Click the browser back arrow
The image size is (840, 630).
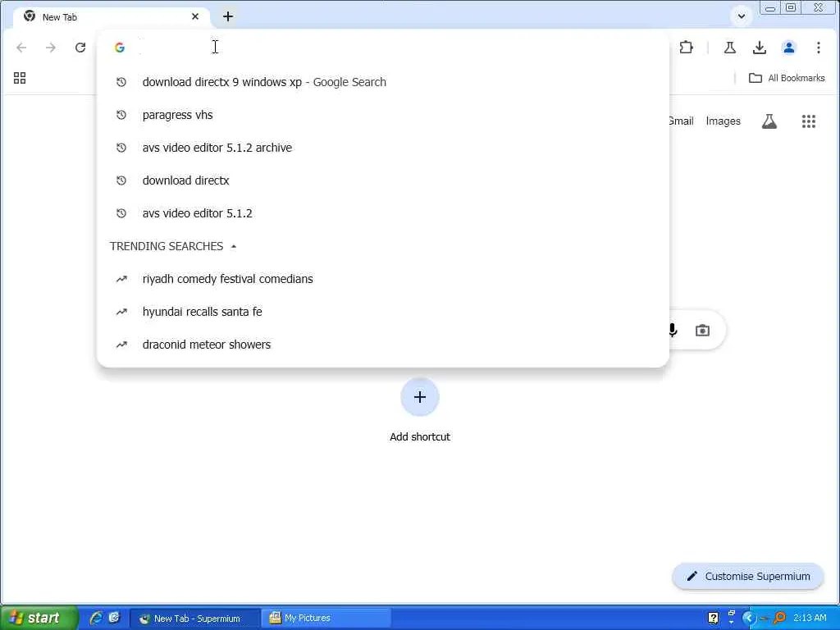[21, 48]
